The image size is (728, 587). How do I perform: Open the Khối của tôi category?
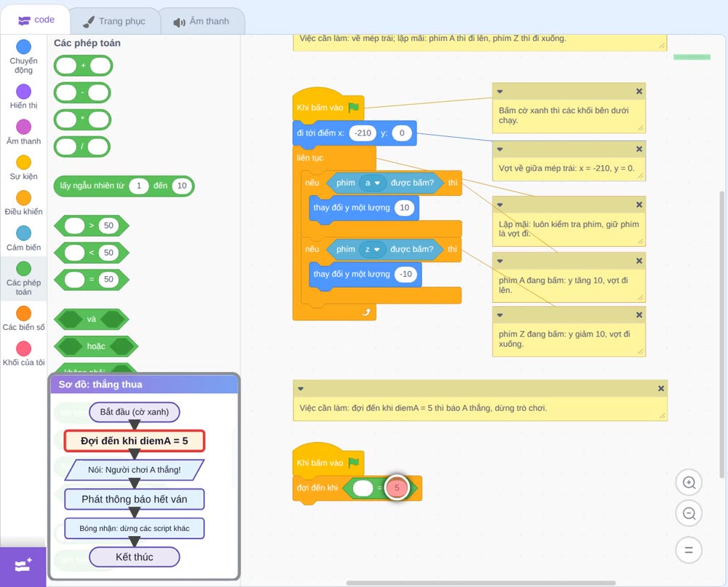point(23,353)
